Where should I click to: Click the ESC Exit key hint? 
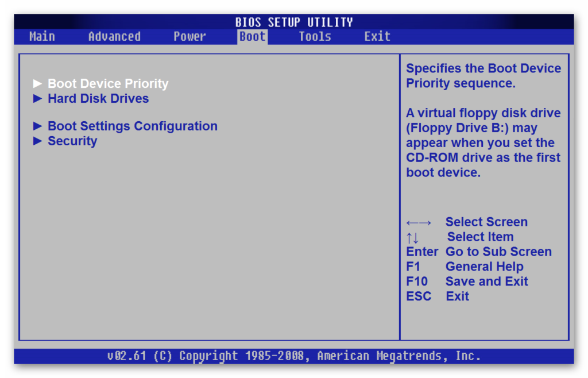point(438,296)
